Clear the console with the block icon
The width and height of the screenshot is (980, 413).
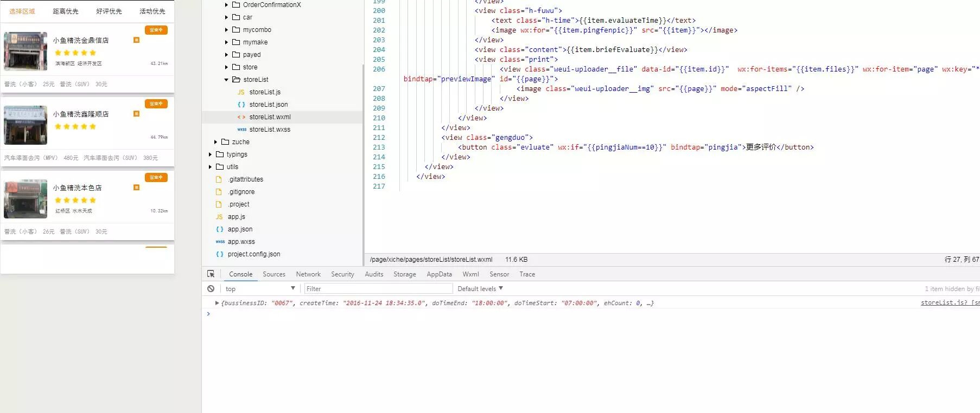[211, 289]
